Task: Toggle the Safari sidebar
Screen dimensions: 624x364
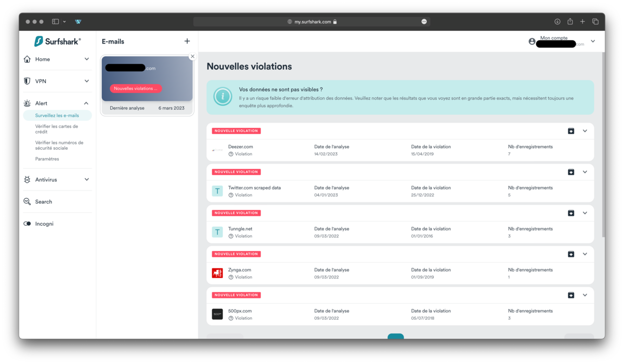Action: 56,21
